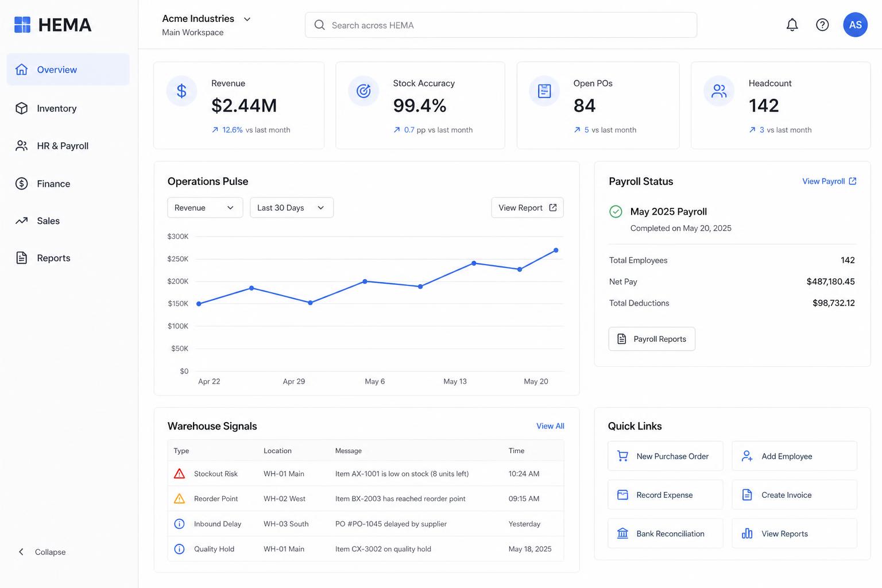Click the Payroll Reports document icon
882x588 pixels.
pos(622,339)
